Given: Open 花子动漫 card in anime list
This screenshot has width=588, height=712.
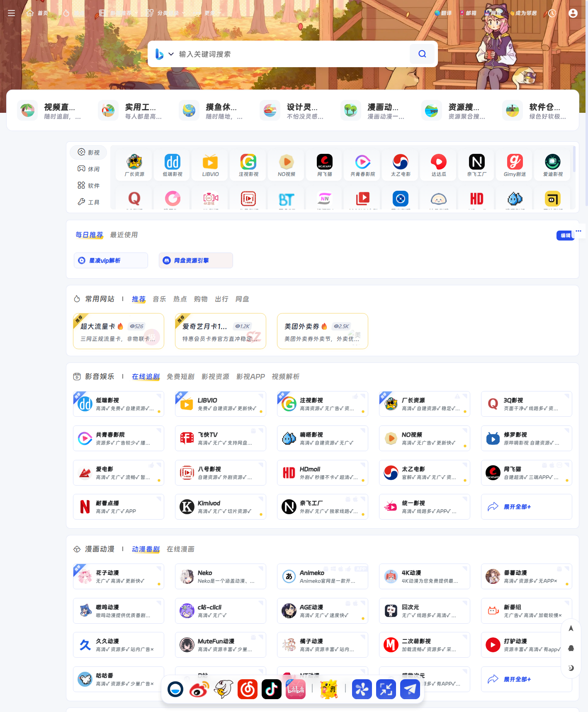Looking at the screenshot, I should (x=119, y=576).
